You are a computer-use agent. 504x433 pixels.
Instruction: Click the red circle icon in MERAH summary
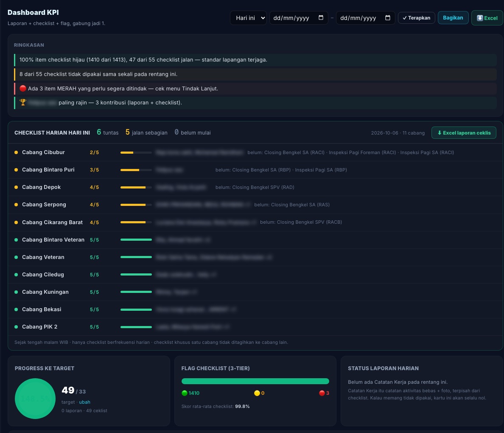23,88
